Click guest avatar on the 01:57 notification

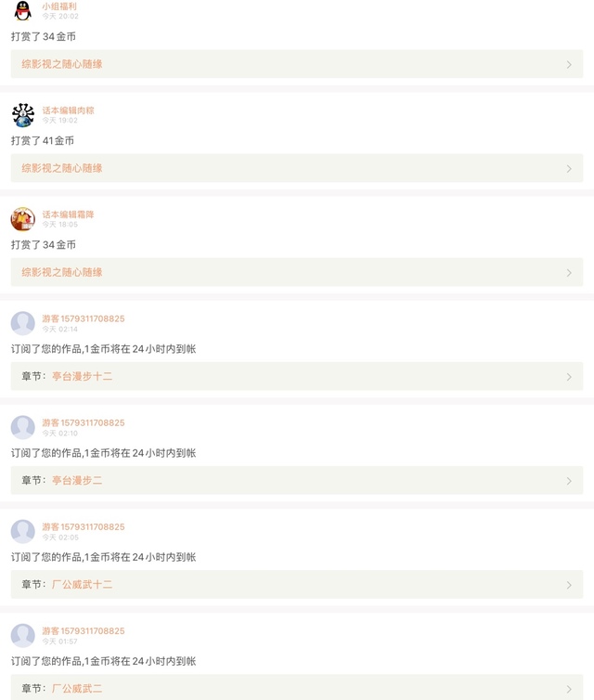pos(23,635)
